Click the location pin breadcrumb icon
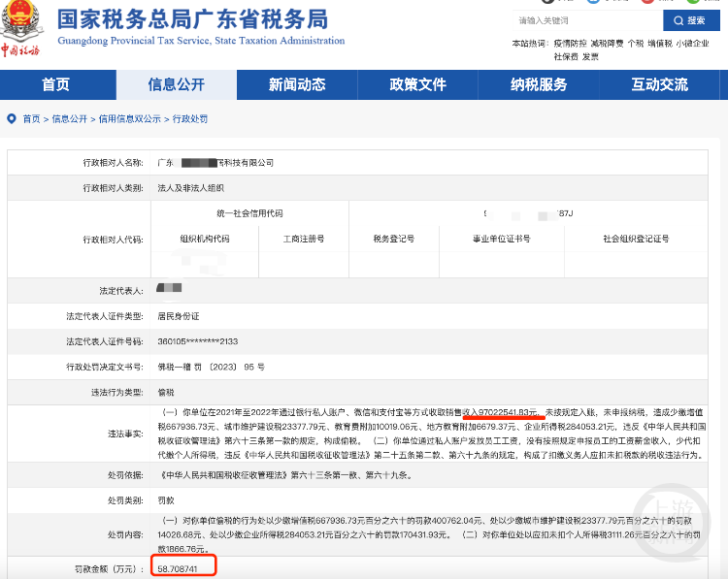Viewport: 728px width, 579px height. point(12,118)
